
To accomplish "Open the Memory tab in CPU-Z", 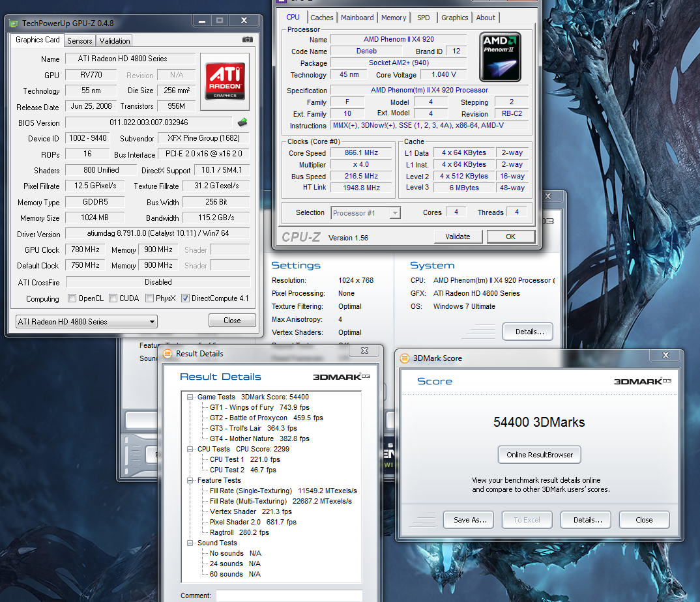I will 394,18.
